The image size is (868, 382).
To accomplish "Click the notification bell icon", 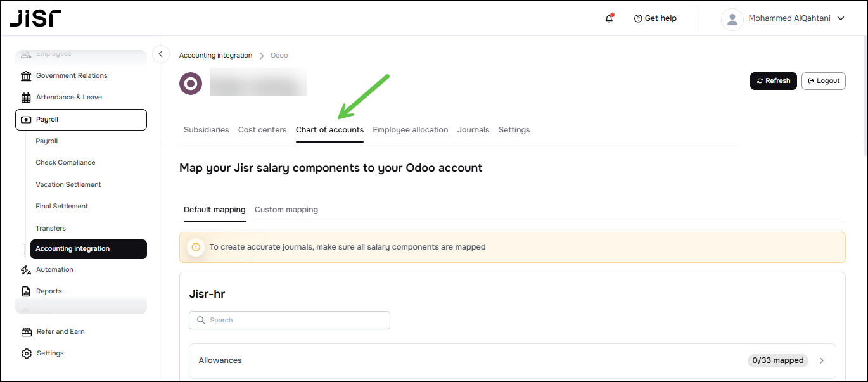I will click(x=609, y=18).
